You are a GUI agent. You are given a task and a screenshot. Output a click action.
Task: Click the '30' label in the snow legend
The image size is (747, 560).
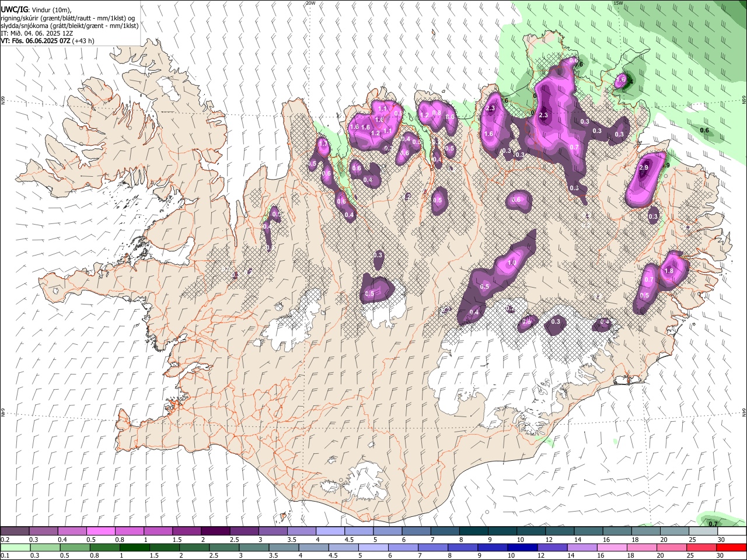(x=721, y=539)
